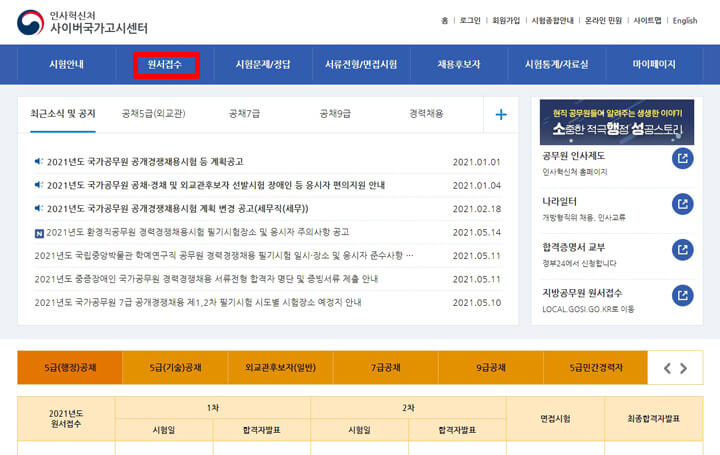Screen dimensions: 720x455
Task: Click the 2021년도 원서접수 table header
Action: click(x=66, y=419)
